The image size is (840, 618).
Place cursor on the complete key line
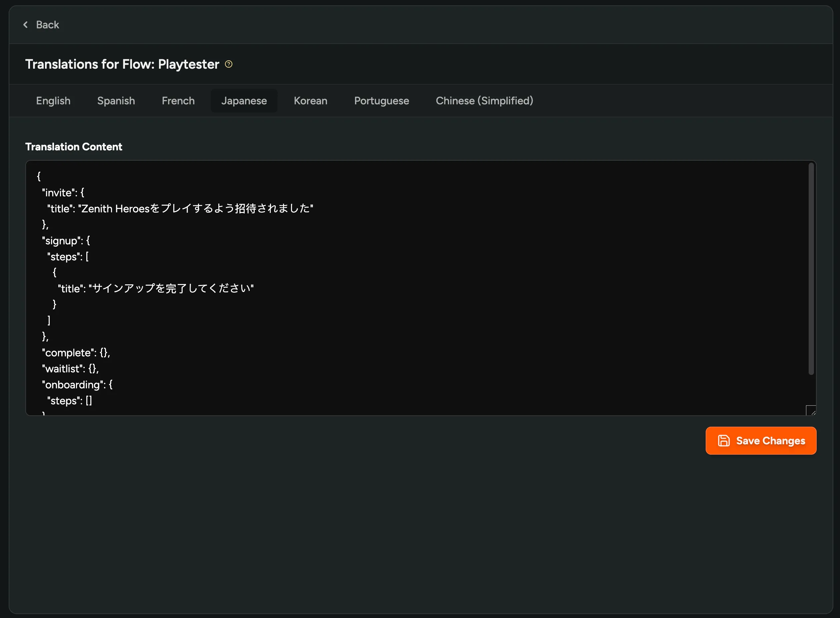click(x=75, y=352)
